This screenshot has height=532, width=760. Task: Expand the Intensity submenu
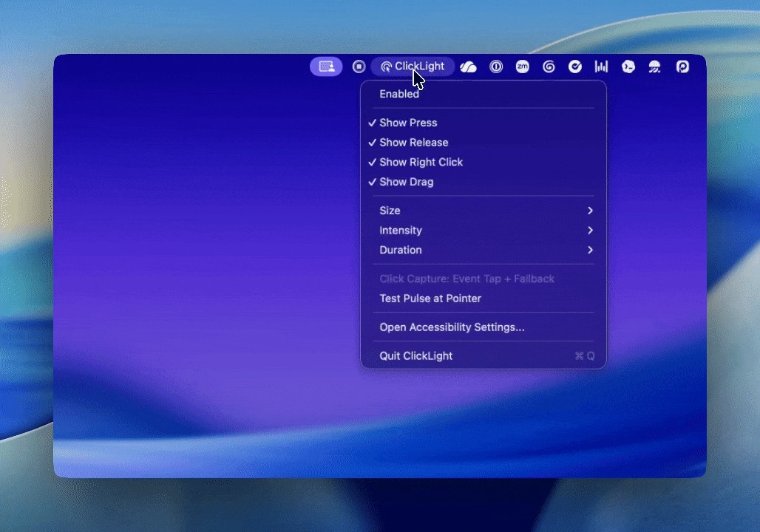coord(484,231)
